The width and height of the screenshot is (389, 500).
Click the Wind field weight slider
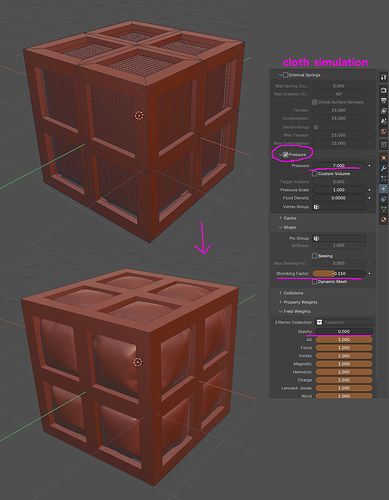[x=344, y=396]
